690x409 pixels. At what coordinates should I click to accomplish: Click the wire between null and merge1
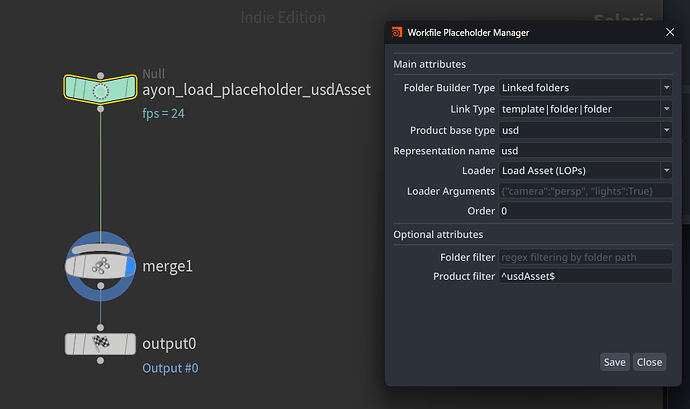pyautogui.click(x=100, y=174)
